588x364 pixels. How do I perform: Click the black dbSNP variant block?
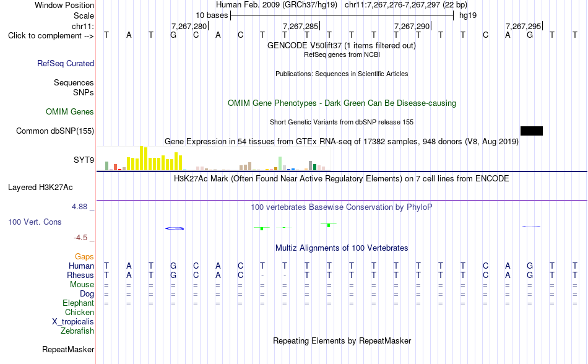coord(532,131)
